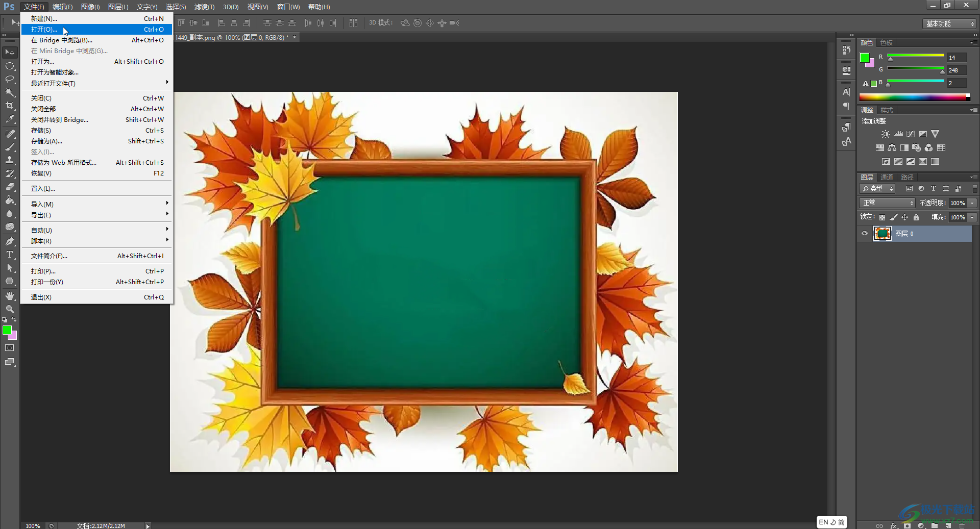Viewport: 980px width, 529px height.
Task: Add a Black & White adjustment
Action: pyautogui.click(x=904, y=148)
